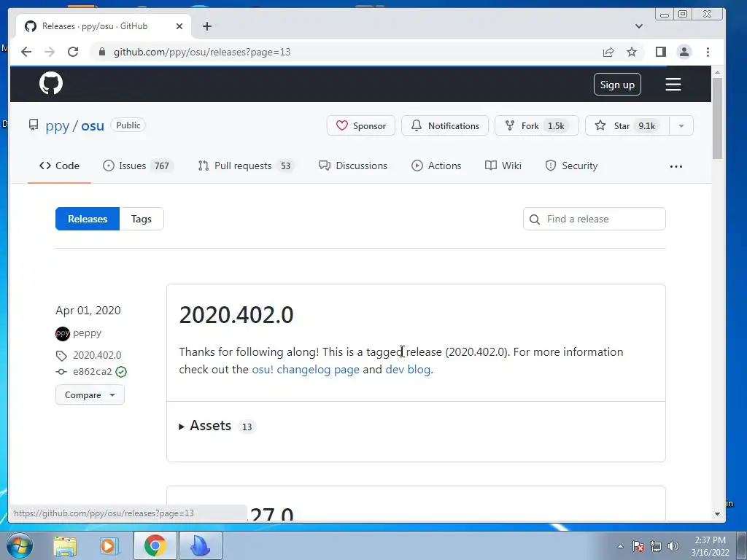Launch media player from taskbar

[109, 545]
